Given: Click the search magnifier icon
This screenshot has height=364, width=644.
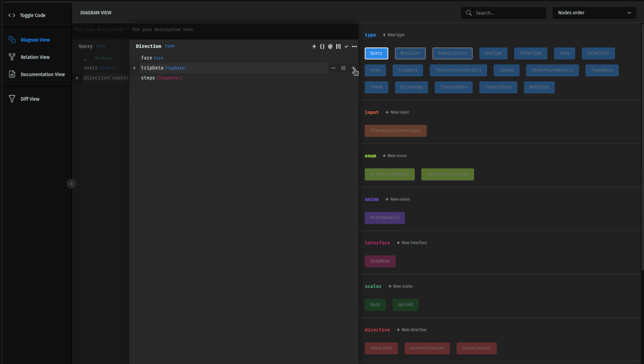Looking at the screenshot, I should tap(468, 13).
